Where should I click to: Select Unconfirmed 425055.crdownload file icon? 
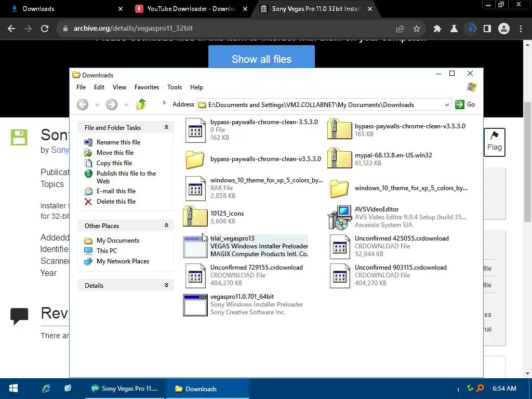click(340, 247)
